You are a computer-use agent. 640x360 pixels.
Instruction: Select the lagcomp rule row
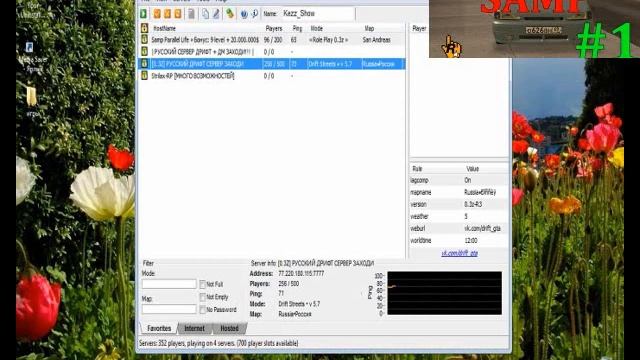(x=459, y=180)
